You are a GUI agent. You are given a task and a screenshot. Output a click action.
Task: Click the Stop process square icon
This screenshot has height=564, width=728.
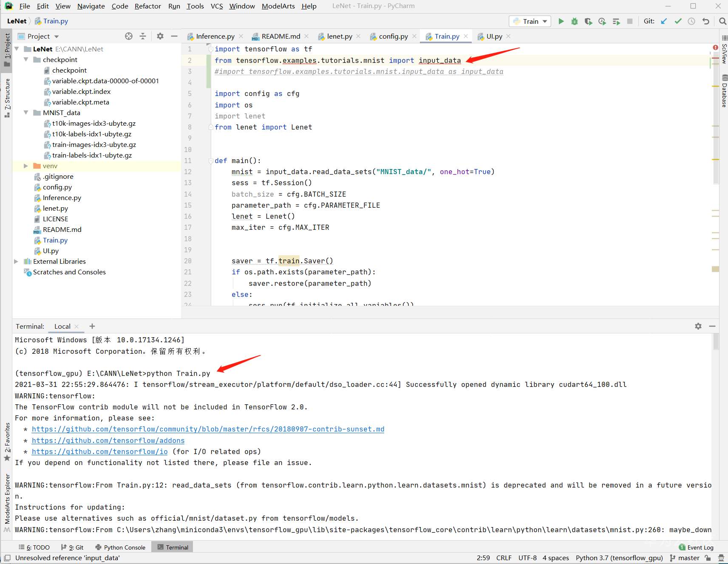tap(630, 21)
